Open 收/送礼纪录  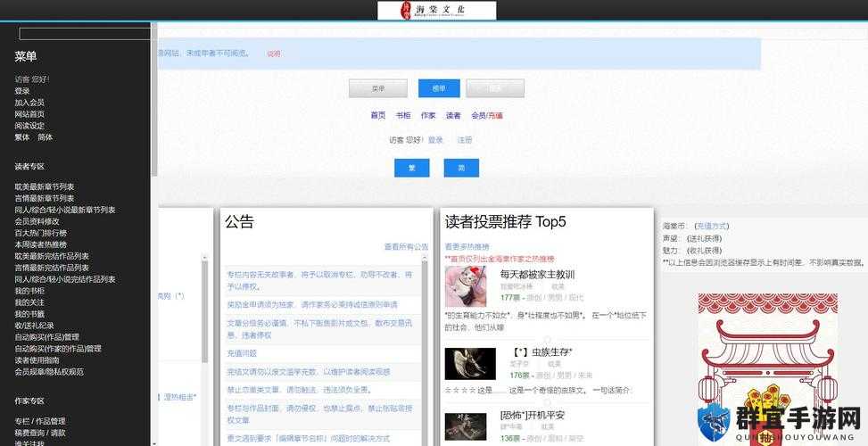tap(34, 326)
